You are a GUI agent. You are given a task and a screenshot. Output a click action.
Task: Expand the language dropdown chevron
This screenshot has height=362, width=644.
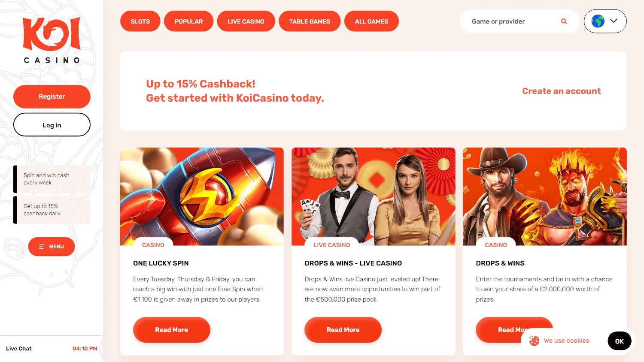coord(614,21)
